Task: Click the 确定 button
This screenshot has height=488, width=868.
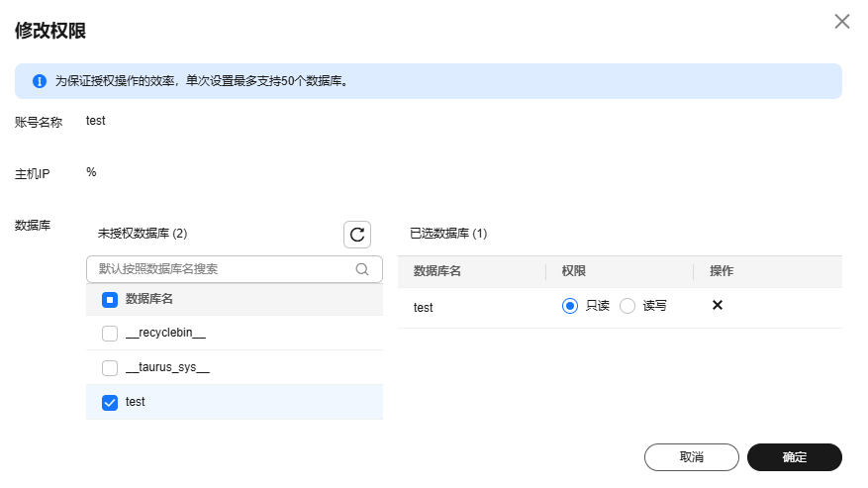Action: tap(794, 457)
